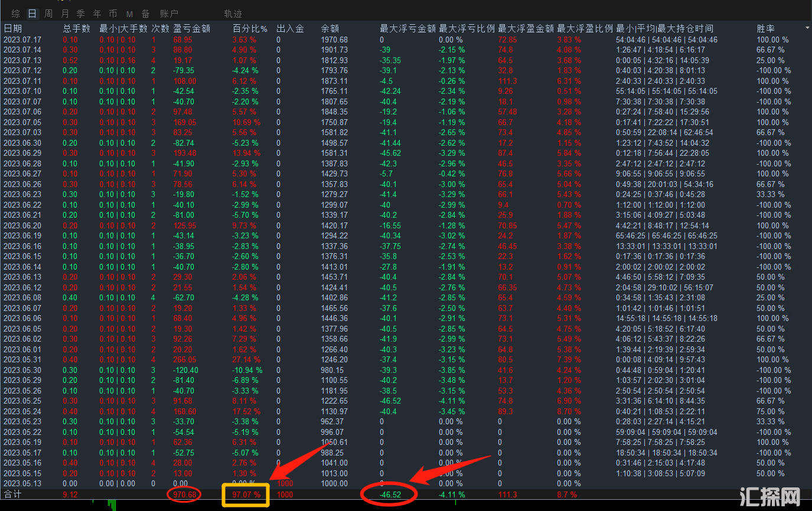The width and height of the screenshot is (812, 511).
Task: Open the 轨迹 track tab
Action: coord(233,14)
